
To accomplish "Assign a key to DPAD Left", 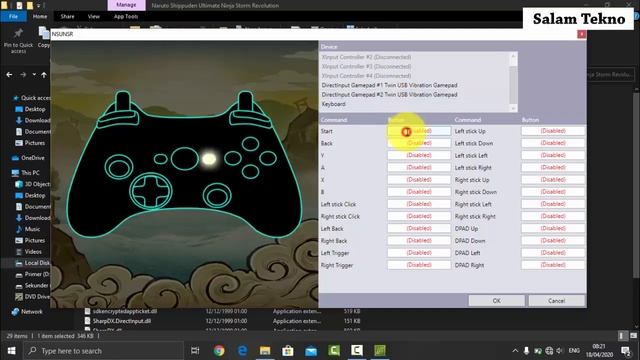I will point(553,253).
